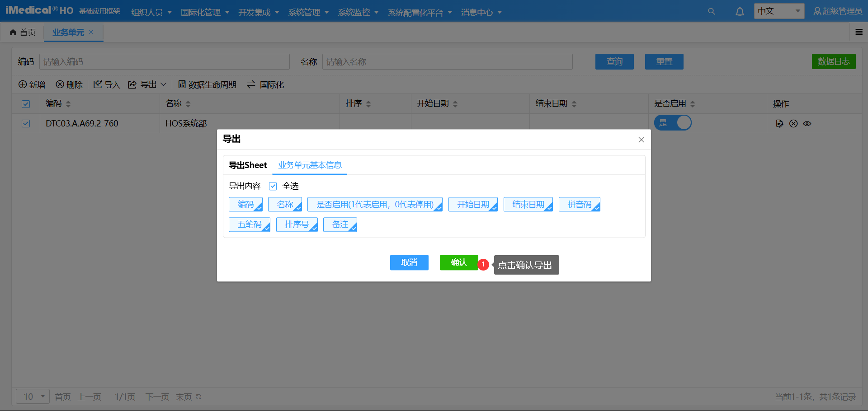Toggle the 全选 checkbox in export dialog
The image size is (868, 411).
(273, 186)
